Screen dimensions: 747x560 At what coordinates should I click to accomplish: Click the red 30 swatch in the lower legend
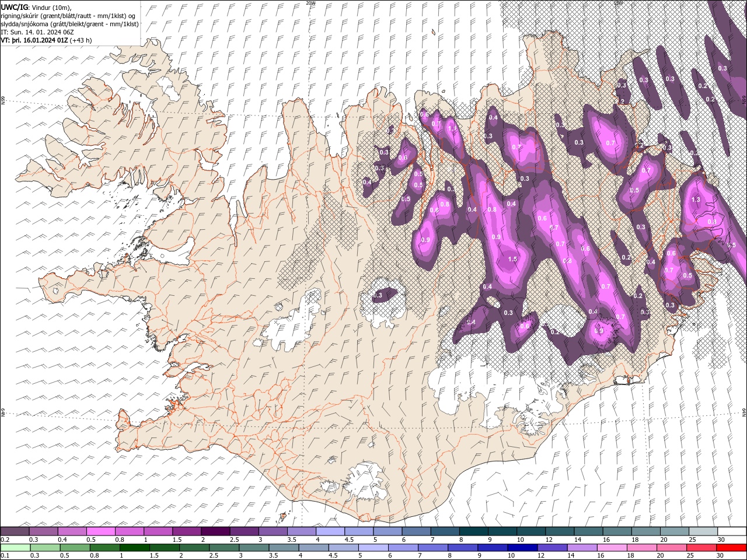coord(731,548)
